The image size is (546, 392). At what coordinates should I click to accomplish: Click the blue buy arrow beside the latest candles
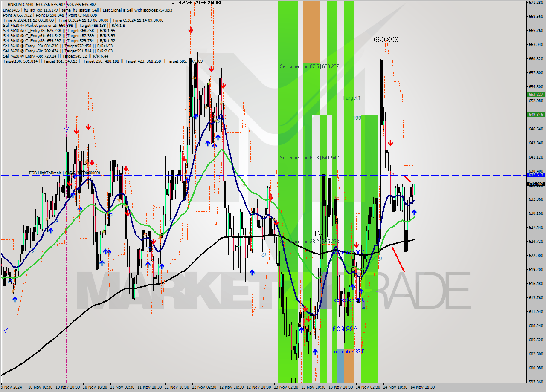pos(414,212)
